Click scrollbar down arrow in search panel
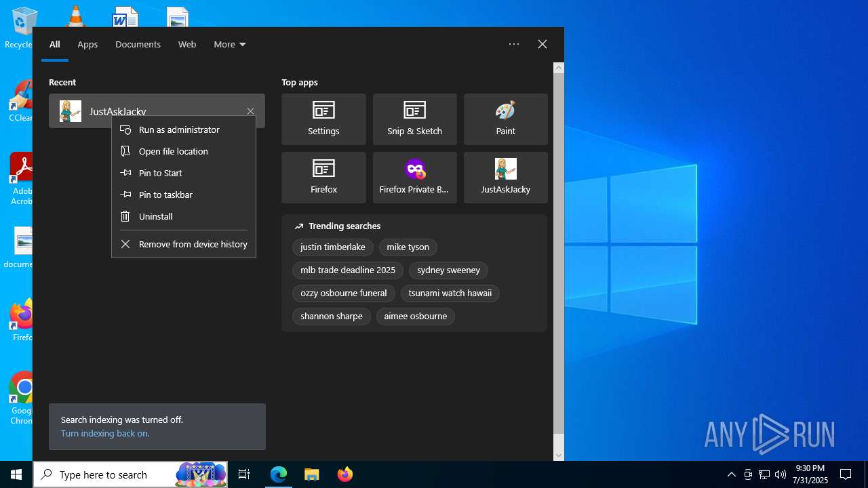The width and height of the screenshot is (868, 488). 559,455
